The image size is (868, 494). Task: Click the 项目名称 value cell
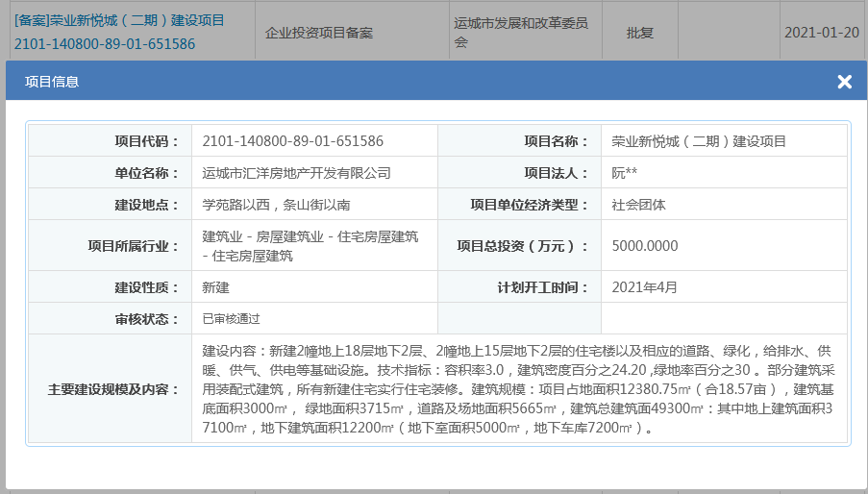coord(698,141)
